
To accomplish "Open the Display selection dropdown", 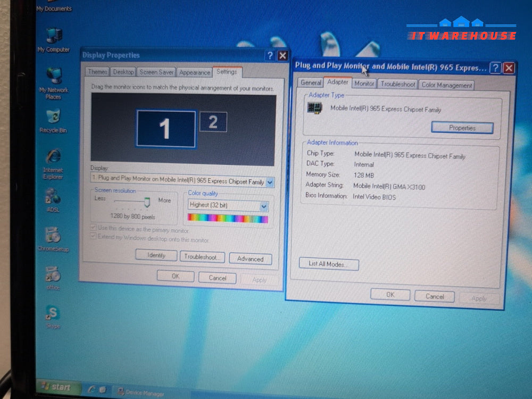I will coord(270,182).
